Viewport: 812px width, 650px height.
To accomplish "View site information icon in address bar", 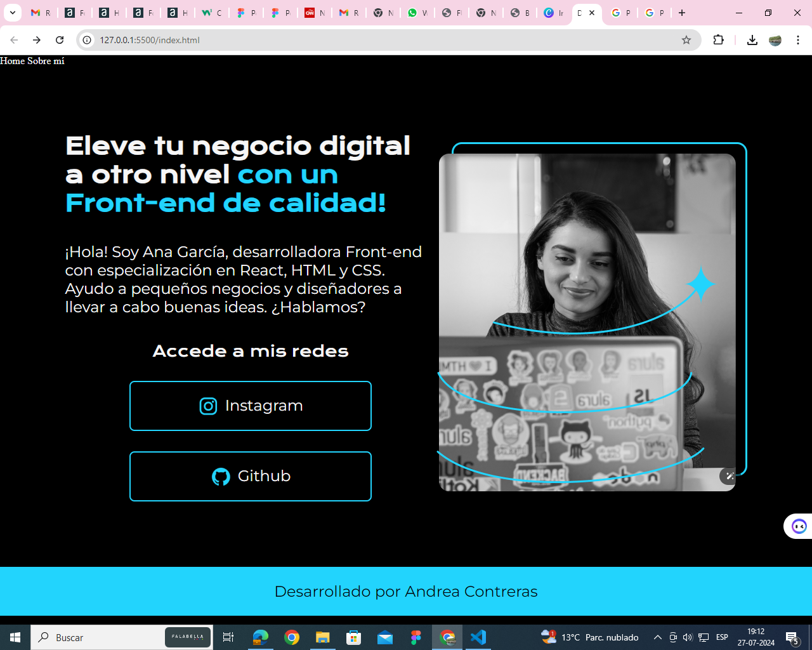I will click(x=88, y=40).
